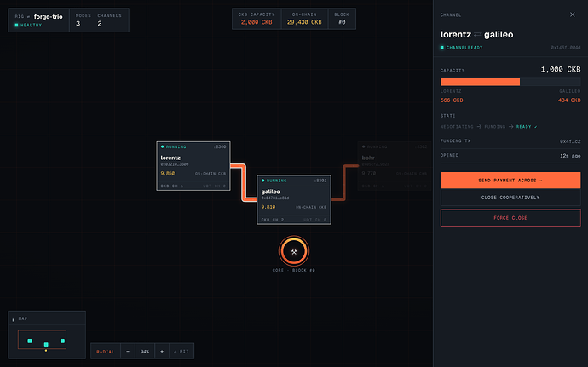
Task: Click lorentz Running status dot
Action: pyautogui.click(x=163, y=146)
